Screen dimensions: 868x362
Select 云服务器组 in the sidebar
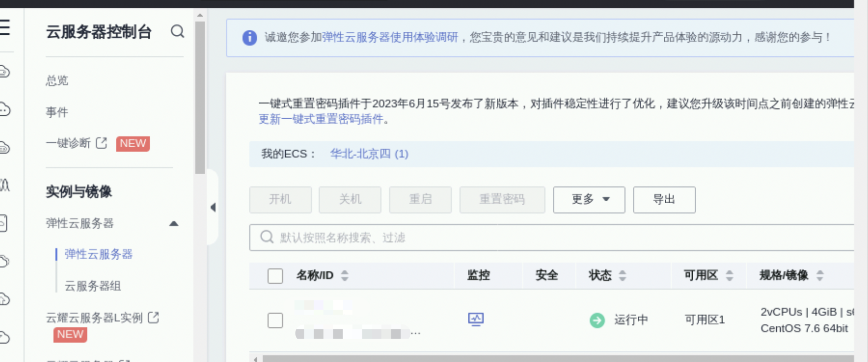[93, 286]
